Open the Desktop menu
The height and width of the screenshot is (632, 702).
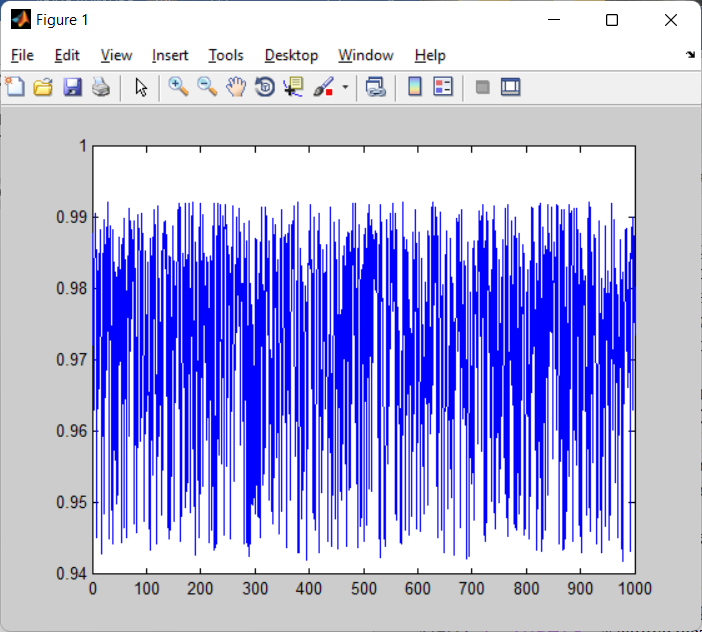tap(291, 56)
